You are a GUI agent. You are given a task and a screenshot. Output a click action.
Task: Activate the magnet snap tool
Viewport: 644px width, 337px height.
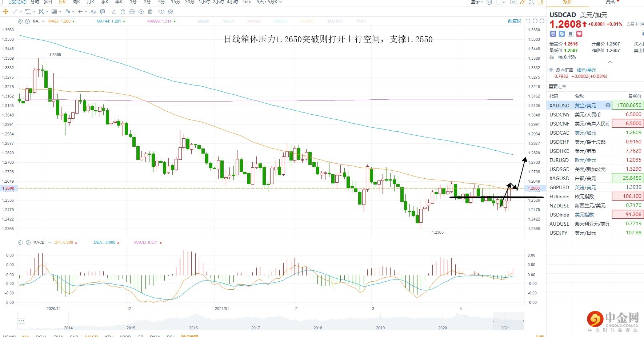tap(123, 12)
